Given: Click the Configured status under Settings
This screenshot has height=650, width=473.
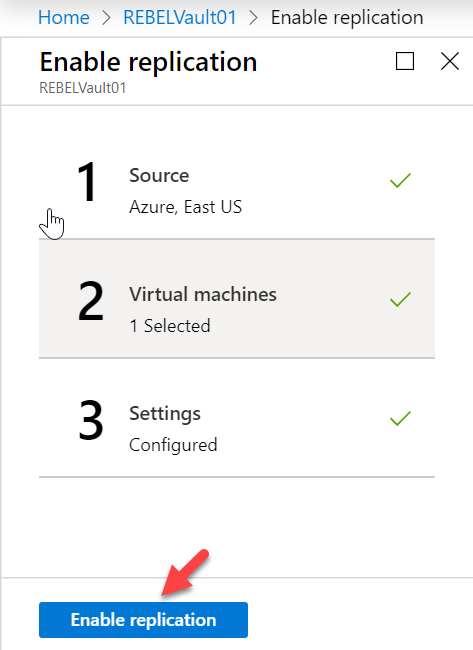Looking at the screenshot, I should tap(173, 445).
